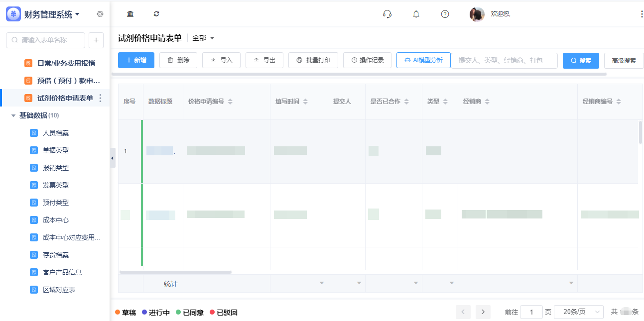
Task: Open statistics dropdown under 类型 column
Action: point(452,283)
